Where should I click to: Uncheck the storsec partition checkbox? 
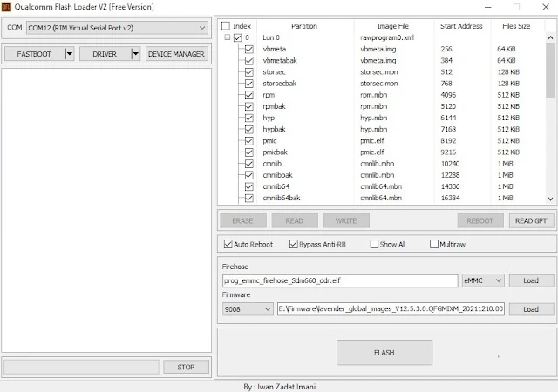point(249,71)
